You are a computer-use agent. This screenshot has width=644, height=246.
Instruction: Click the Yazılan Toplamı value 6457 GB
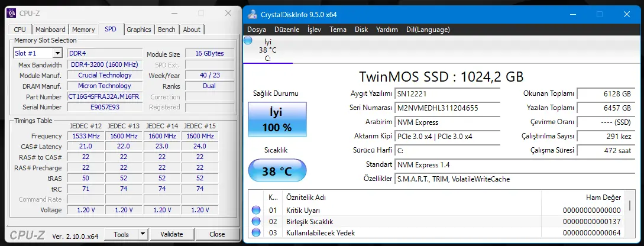tap(606, 108)
